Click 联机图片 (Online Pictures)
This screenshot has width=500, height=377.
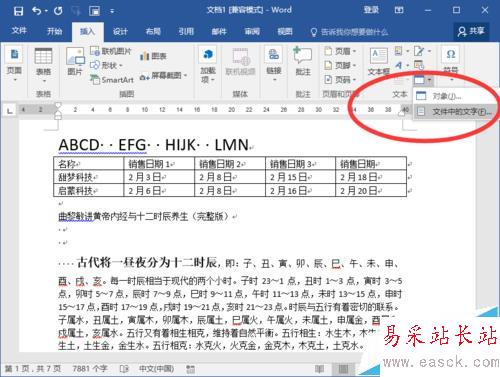[111, 51]
